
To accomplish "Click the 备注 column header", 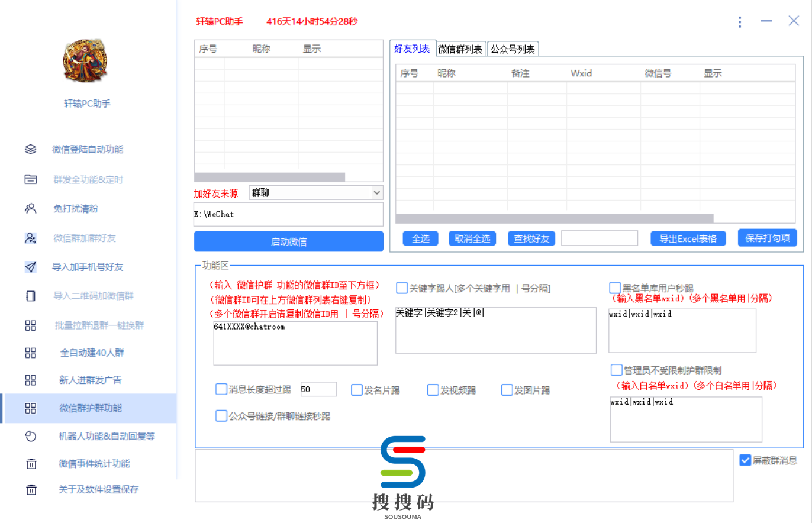I will (x=520, y=73).
